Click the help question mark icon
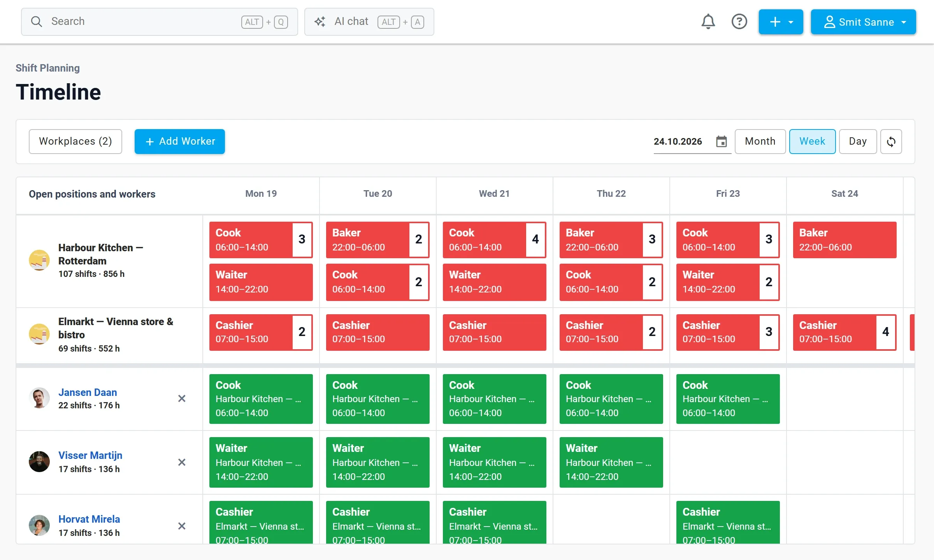Screen dimensions: 934x560 pos(739,22)
